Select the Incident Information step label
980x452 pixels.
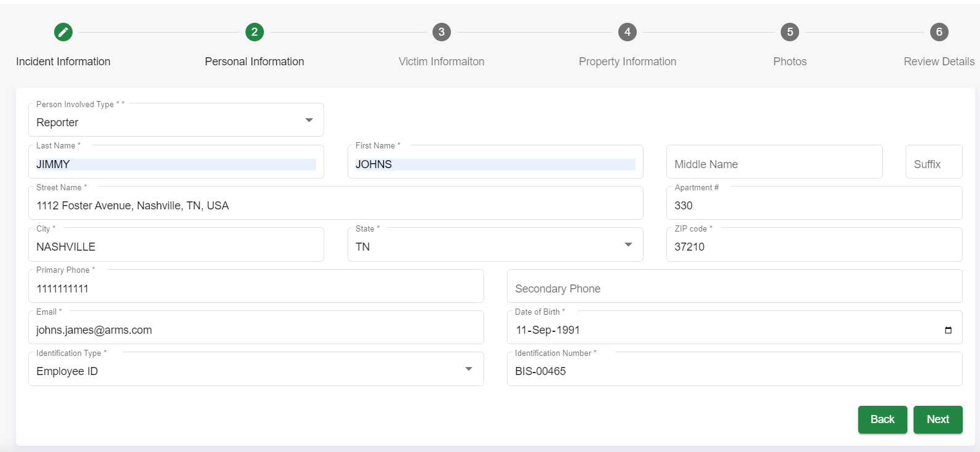pos(63,62)
